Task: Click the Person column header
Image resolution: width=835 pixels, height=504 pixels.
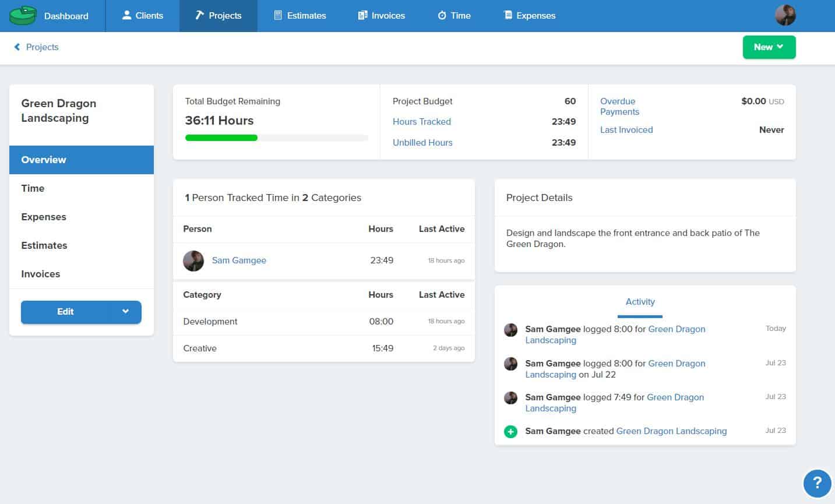Action: point(198,229)
